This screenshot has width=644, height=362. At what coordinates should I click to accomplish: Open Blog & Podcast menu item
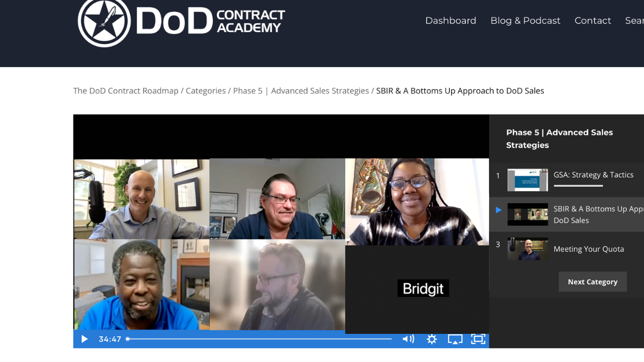point(525,21)
